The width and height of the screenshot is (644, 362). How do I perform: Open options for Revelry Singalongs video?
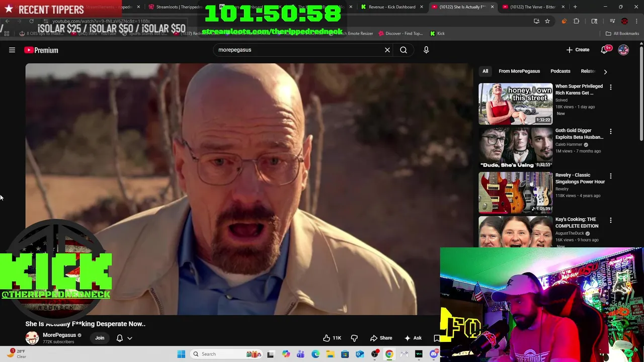pyautogui.click(x=610, y=176)
